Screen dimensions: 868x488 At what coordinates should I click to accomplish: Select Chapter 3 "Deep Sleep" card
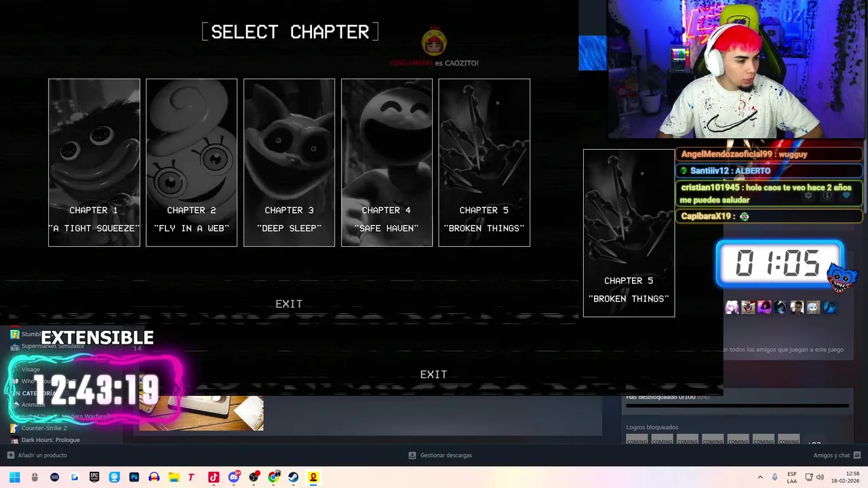[289, 163]
